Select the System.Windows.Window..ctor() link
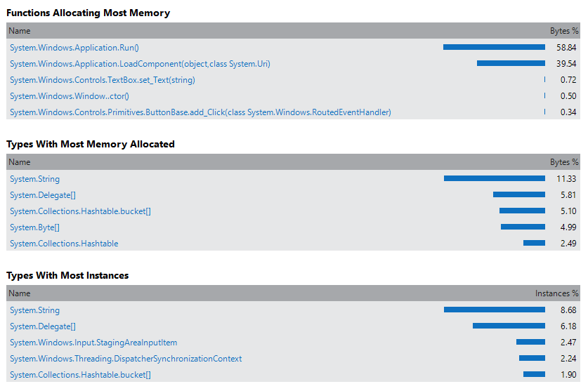 [70, 96]
